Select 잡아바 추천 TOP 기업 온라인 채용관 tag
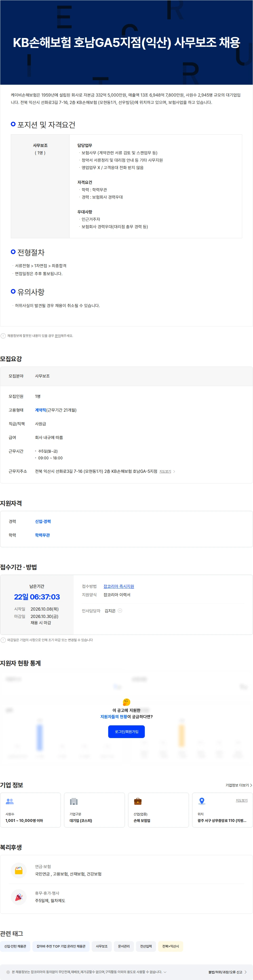The width and height of the screenshot is (253, 980). tap(61, 946)
